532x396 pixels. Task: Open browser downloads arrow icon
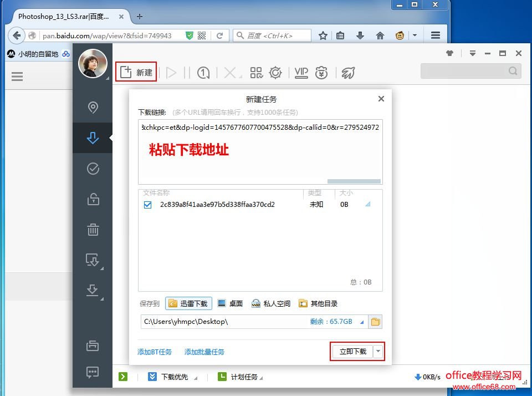(360, 35)
